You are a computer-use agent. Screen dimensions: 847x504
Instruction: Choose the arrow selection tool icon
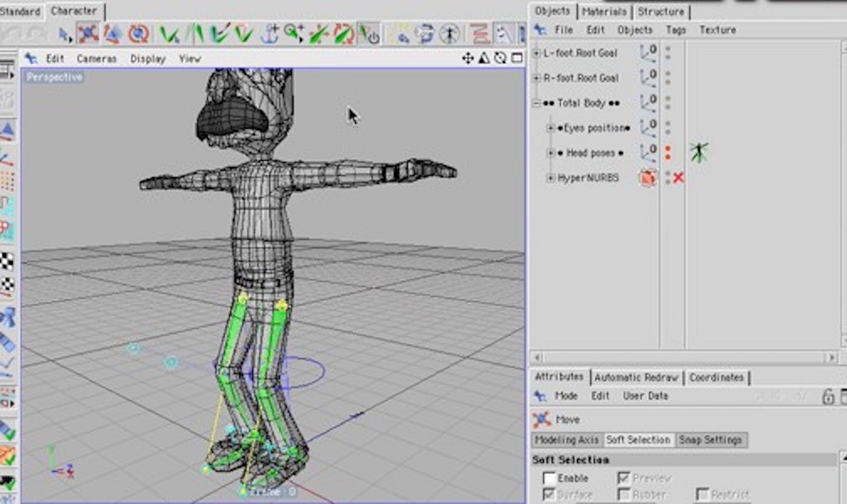[x=65, y=35]
